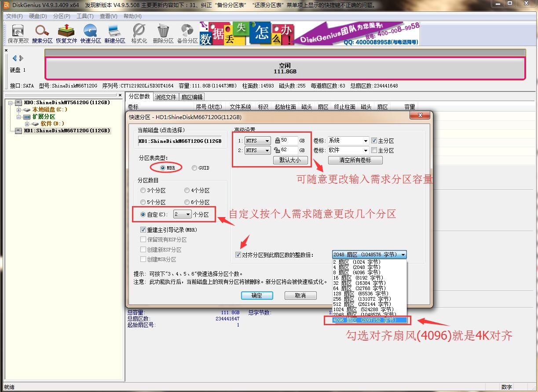
Task: Click the 删除分区 trash icon
Action: pos(163,33)
